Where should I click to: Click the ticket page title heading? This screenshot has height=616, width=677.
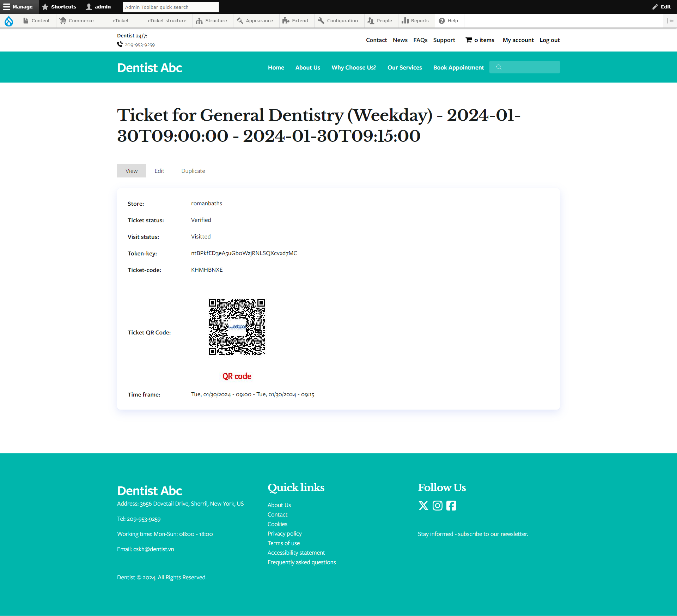point(319,125)
